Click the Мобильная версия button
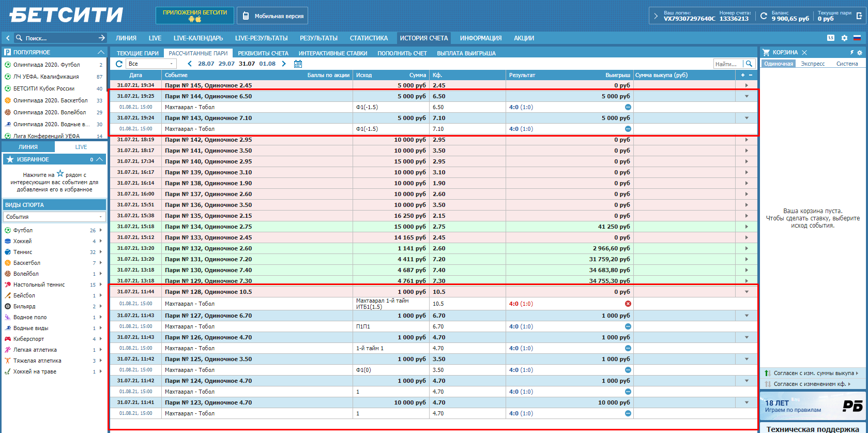 click(x=272, y=16)
